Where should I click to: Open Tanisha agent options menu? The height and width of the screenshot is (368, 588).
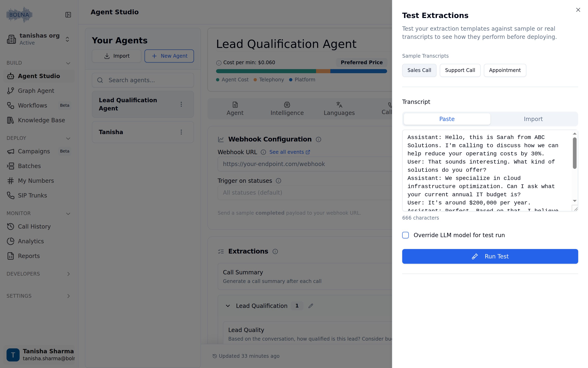(x=181, y=132)
